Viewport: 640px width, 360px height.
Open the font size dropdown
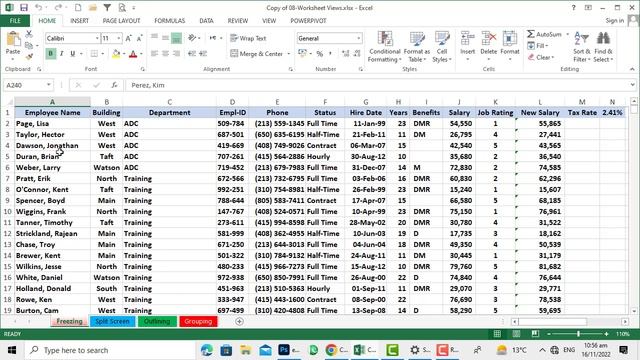(x=119, y=38)
